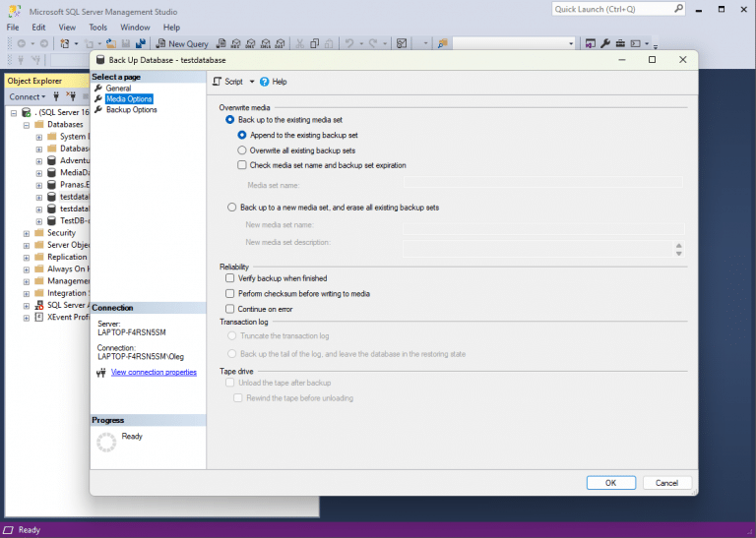Click the 'View connection properties' link
Image resolution: width=756 pixels, height=538 pixels.
click(154, 373)
